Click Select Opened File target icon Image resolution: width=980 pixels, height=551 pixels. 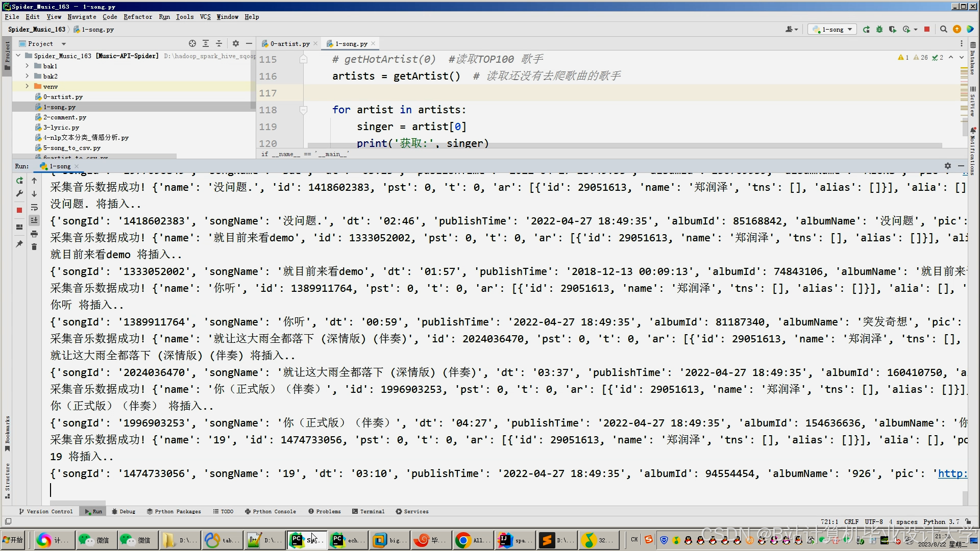click(192, 44)
